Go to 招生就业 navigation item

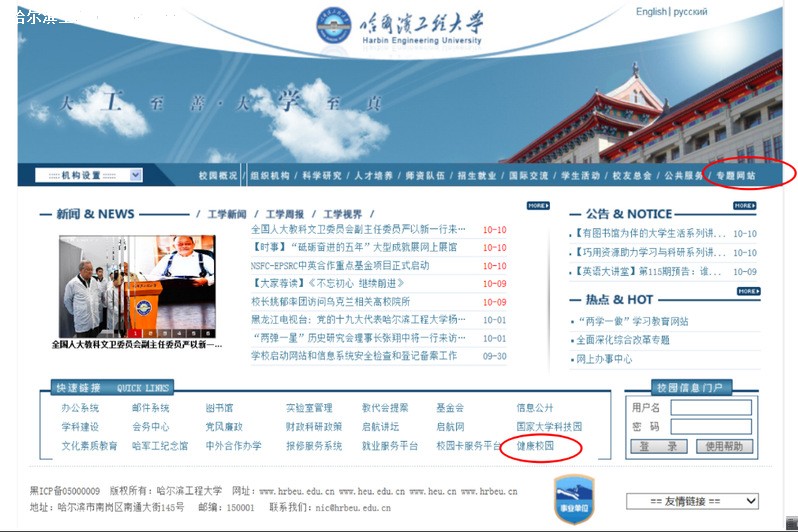point(476,176)
